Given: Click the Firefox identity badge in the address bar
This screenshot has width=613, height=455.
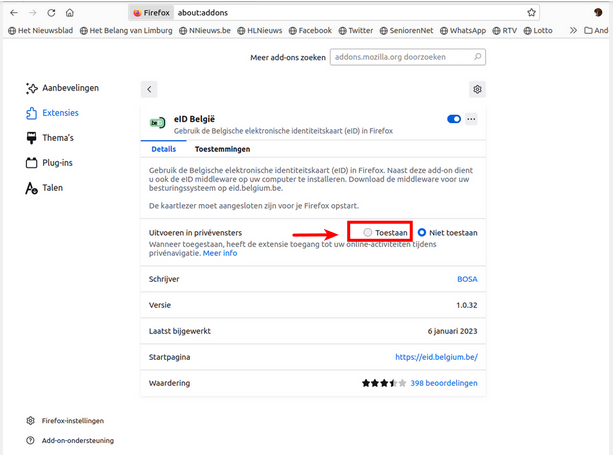Looking at the screenshot, I should (x=151, y=13).
